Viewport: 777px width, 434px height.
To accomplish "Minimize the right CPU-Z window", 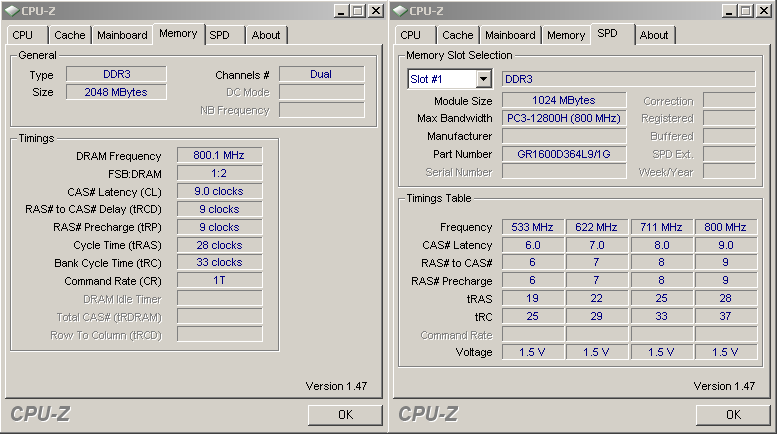I will 728,11.
